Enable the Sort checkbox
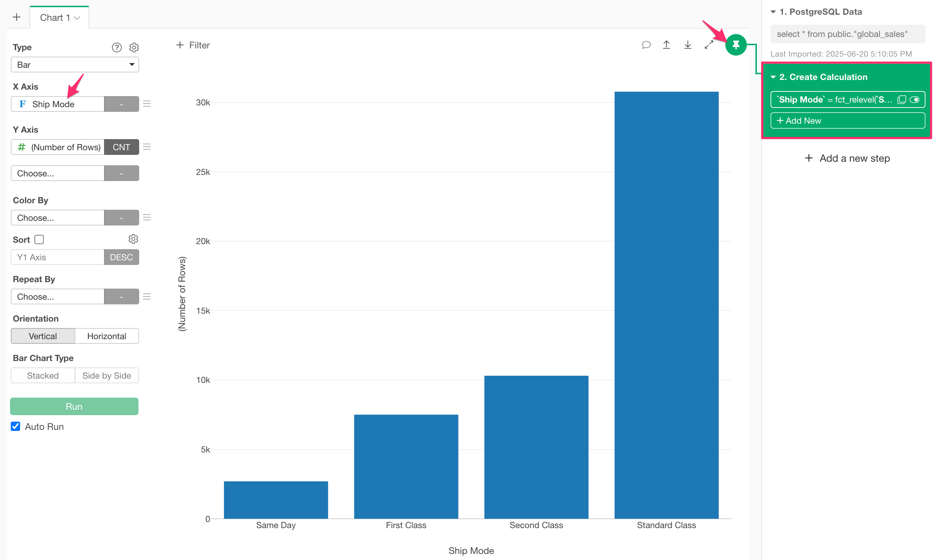 (39, 239)
